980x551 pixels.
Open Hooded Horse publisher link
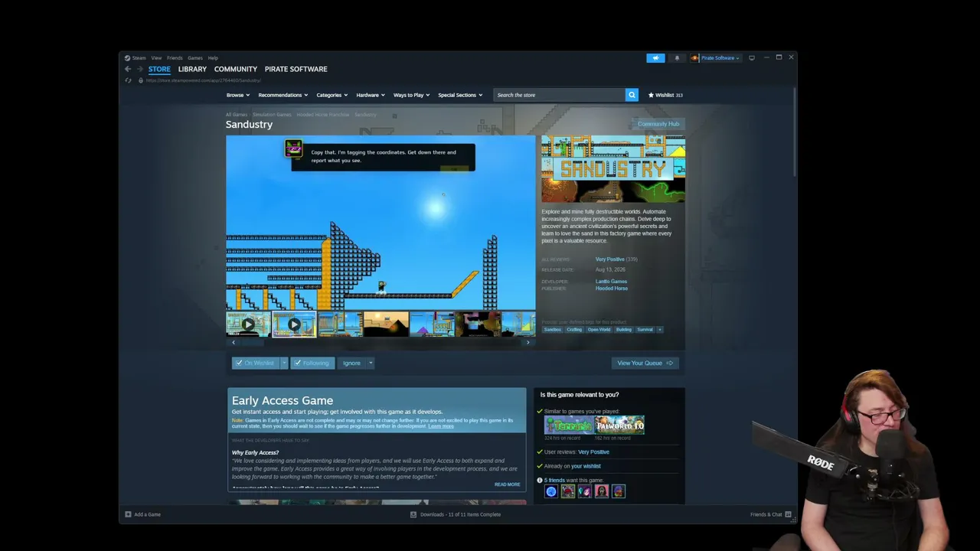point(612,289)
